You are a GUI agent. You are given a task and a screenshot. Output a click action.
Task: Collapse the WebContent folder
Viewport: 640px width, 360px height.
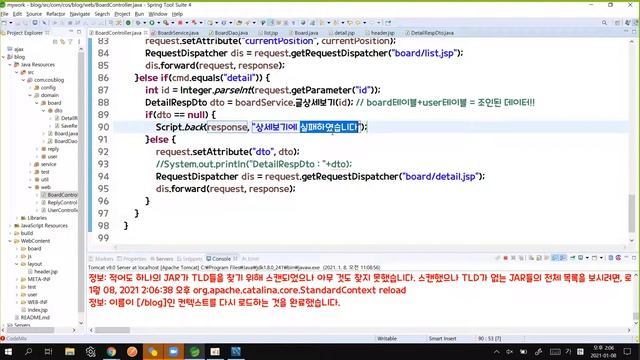pyautogui.click(x=10, y=241)
